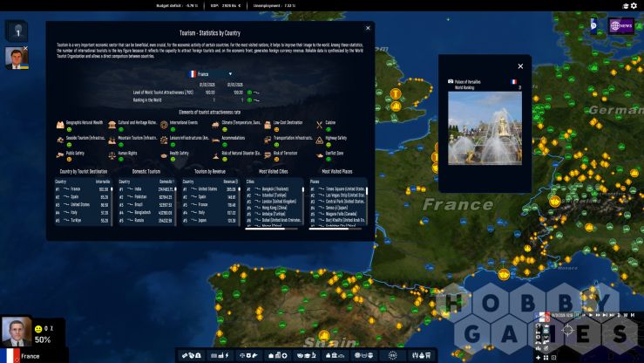Viewport: 644px width, 363px height.
Task: Click the Cuisine fork-and-knife icon
Action: click(x=320, y=125)
